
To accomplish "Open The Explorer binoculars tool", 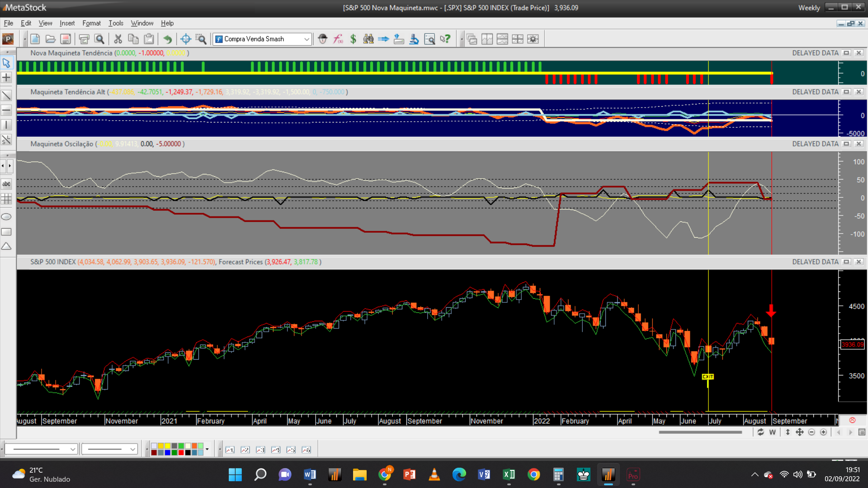I will (x=368, y=39).
